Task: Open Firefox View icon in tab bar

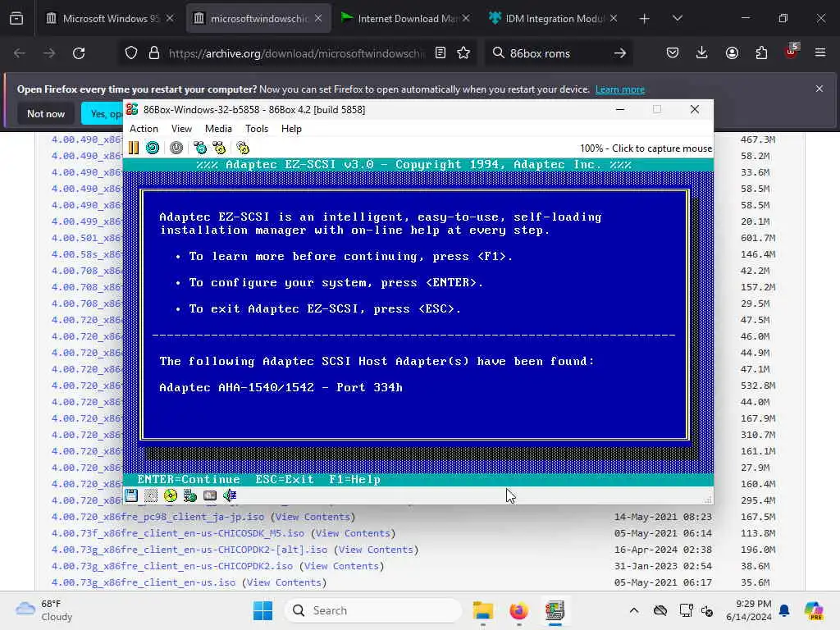Action: pyautogui.click(x=16, y=18)
